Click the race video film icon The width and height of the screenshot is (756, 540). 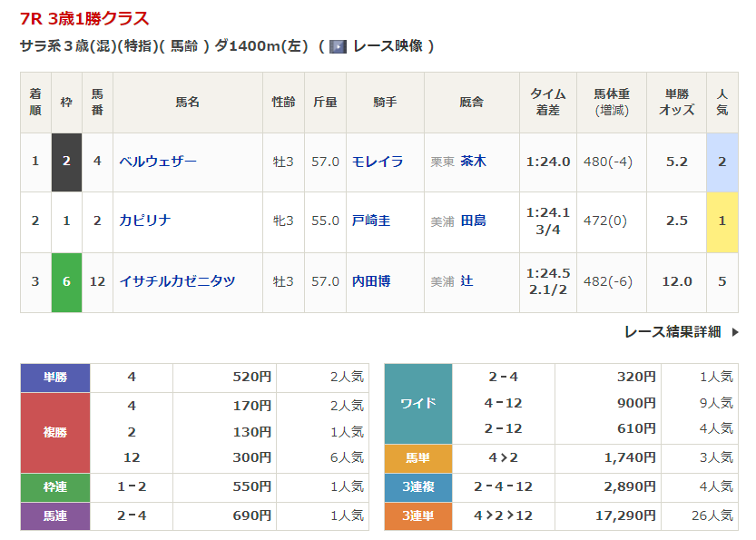[338, 45]
